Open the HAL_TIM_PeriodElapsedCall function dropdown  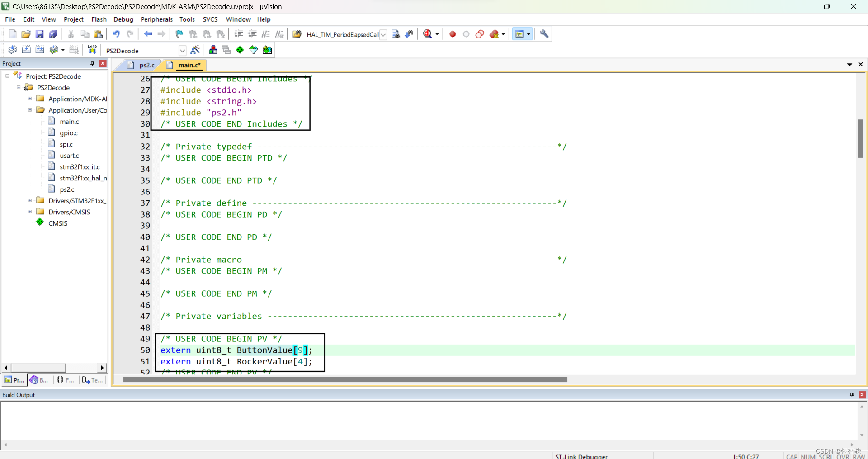click(384, 34)
